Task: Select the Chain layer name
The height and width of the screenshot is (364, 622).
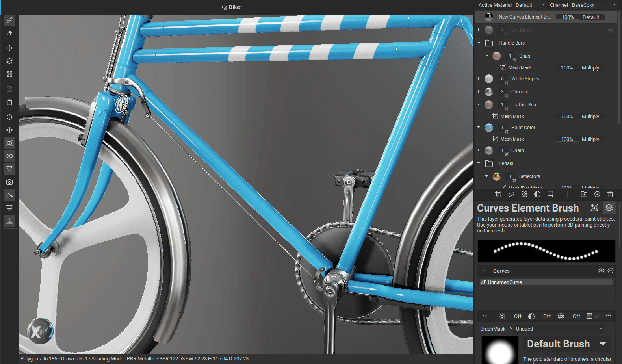Action: pos(517,150)
